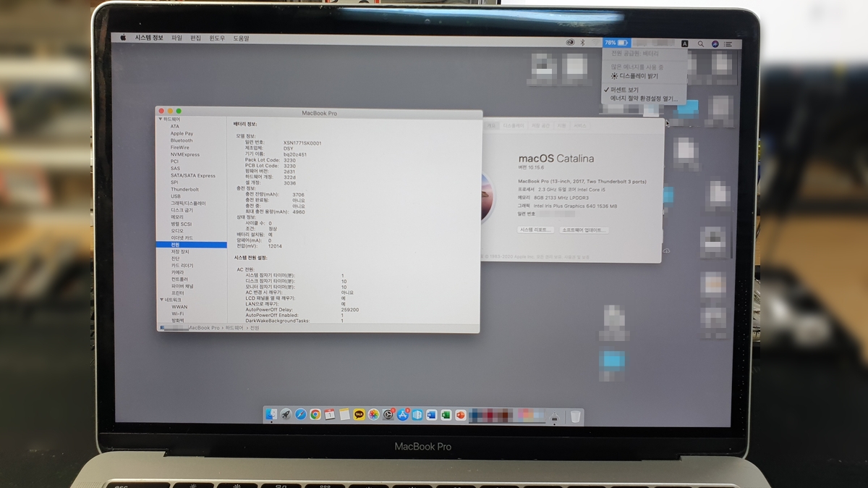Open Google Chrome from the Dock
868x488 pixels.
coord(315,415)
